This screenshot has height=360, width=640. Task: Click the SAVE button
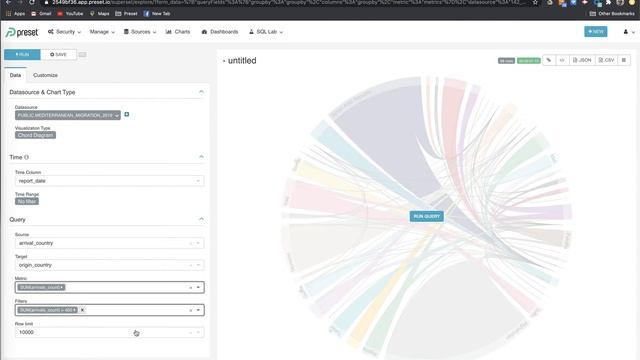click(58, 54)
